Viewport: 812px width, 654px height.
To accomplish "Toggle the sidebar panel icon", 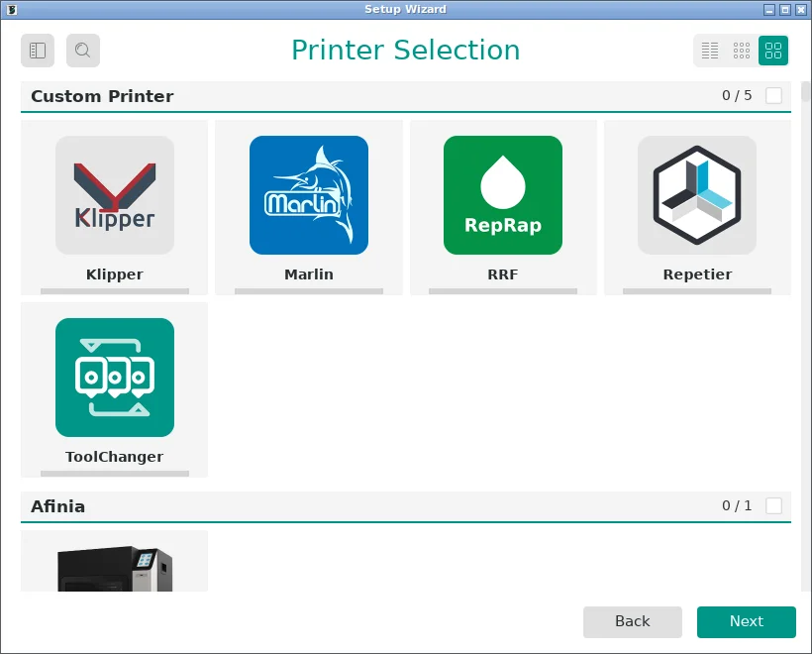I will [38, 51].
